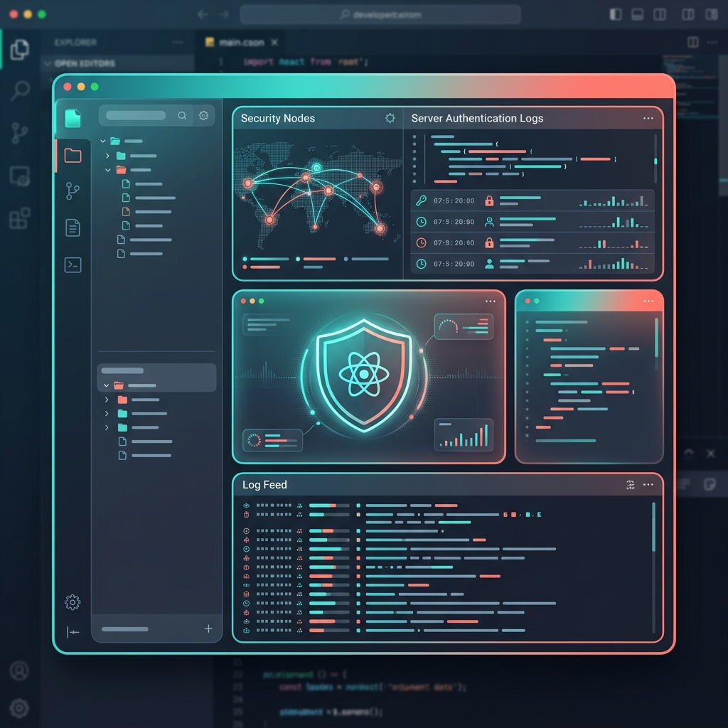Click the eye icon in the first Log Feed row
The width and height of the screenshot is (728, 728).
click(x=247, y=505)
